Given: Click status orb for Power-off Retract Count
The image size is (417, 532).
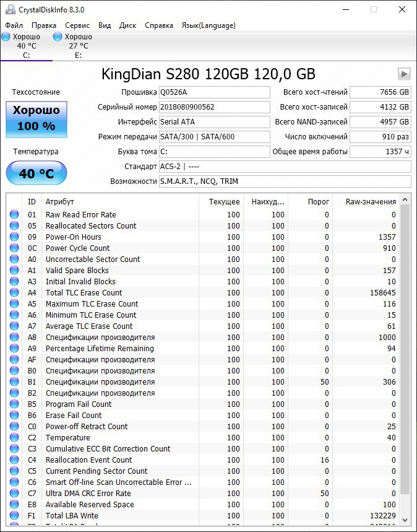Looking at the screenshot, I should click(x=14, y=427).
